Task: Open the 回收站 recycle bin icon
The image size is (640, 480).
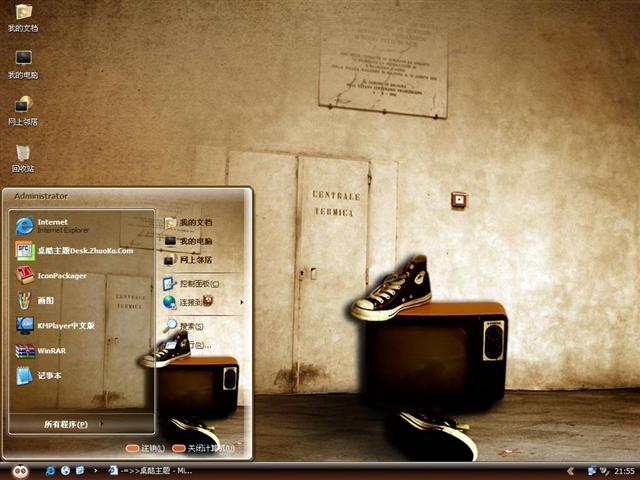Action: pyautogui.click(x=23, y=158)
